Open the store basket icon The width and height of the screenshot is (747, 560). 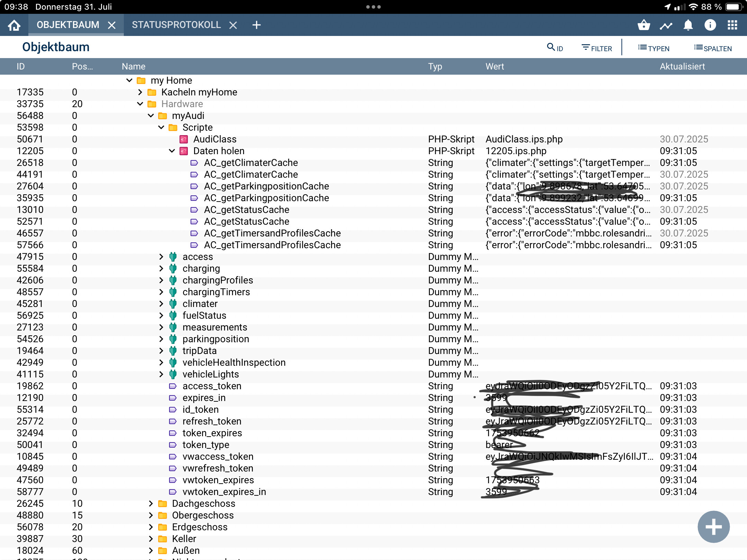644,25
